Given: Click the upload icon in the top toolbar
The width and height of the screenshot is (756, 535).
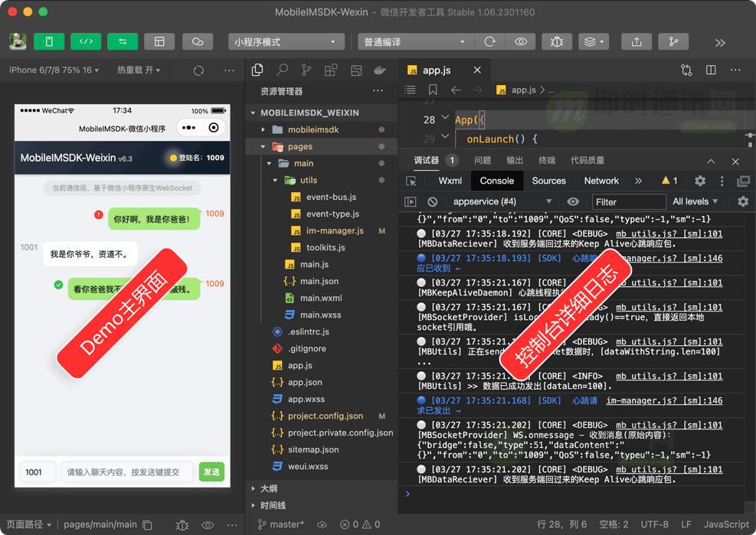Looking at the screenshot, I should click(x=637, y=41).
